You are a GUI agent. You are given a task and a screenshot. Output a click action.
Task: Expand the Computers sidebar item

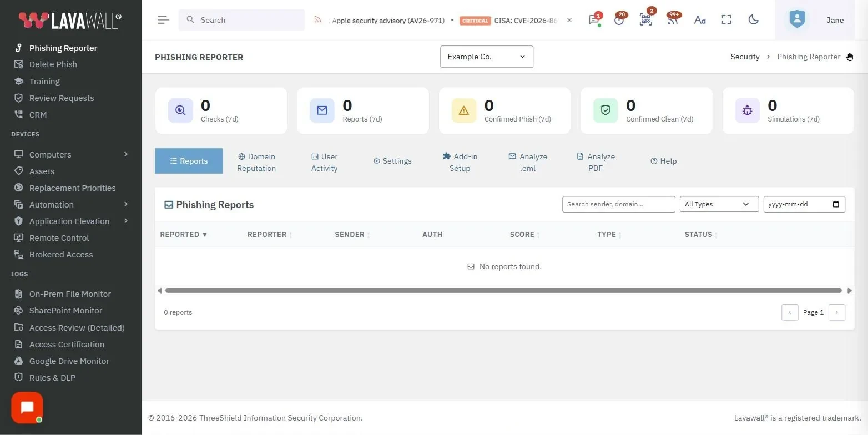point(71,154)
